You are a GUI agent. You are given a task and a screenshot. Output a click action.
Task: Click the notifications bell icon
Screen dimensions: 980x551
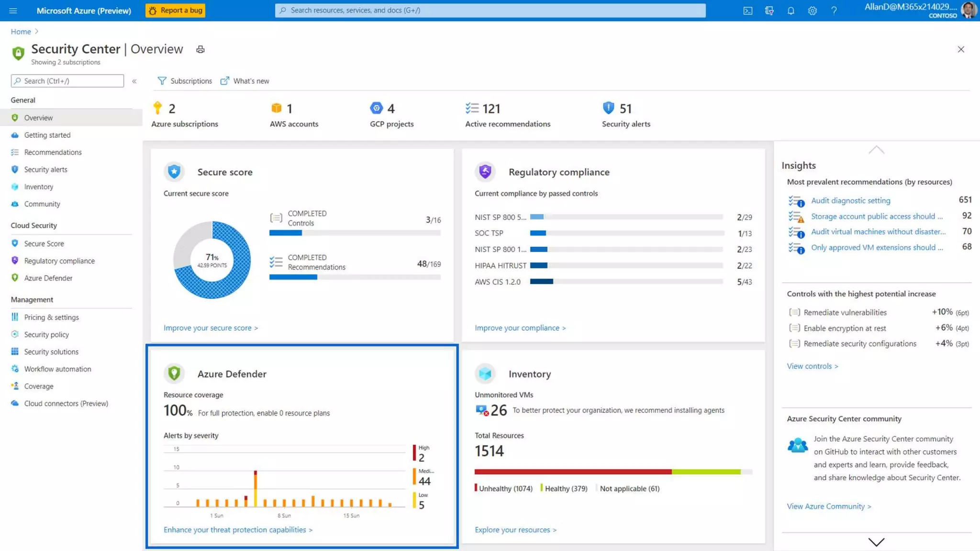pos(791,11)
